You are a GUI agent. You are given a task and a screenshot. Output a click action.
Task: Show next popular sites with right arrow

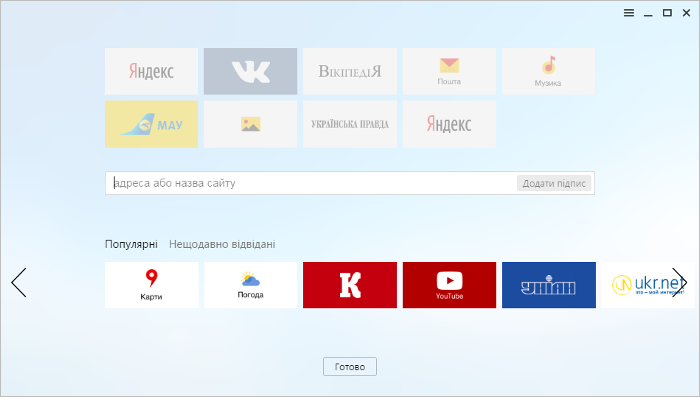click(x=679, y=283)
